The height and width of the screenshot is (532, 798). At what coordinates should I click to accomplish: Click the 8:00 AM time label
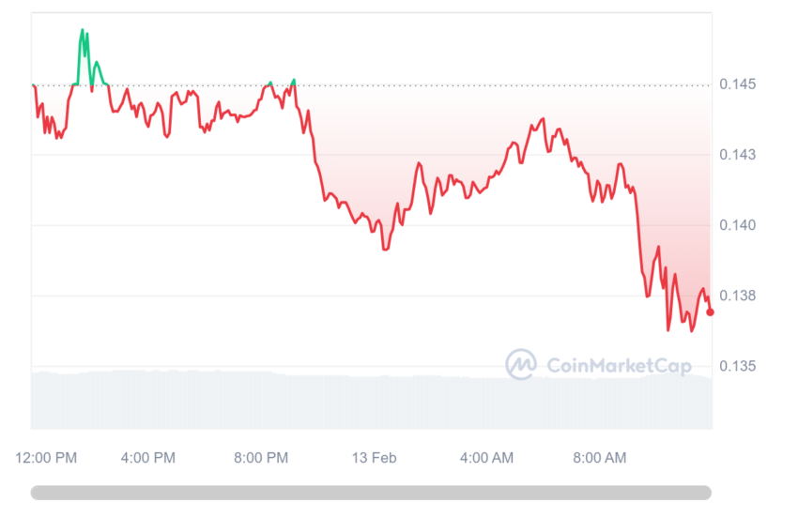click(600, 458)
